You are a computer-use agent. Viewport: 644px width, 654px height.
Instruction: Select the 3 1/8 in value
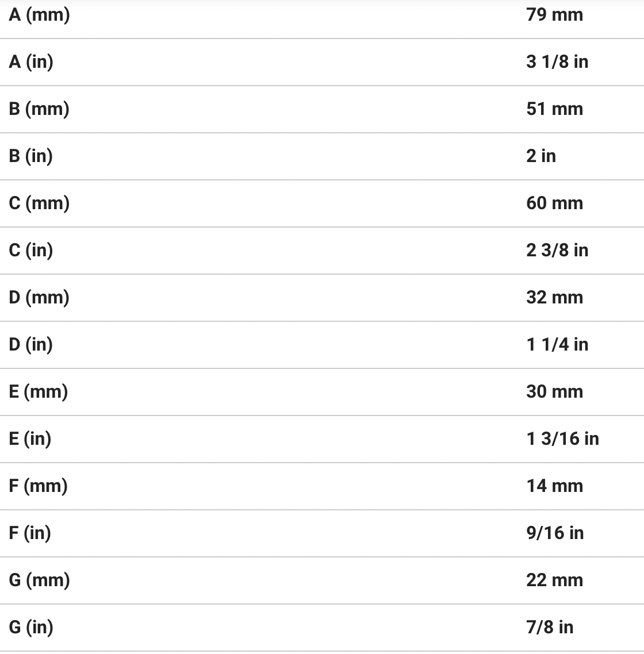[x=557, y=61]
